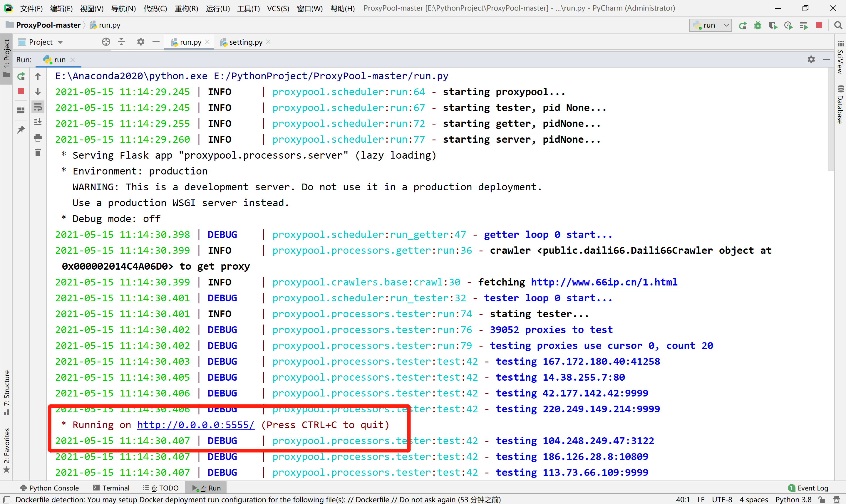Open the run configuration dropdown
Image resolution: width=846 pixels, height=504 pixels.
(710, 26)
